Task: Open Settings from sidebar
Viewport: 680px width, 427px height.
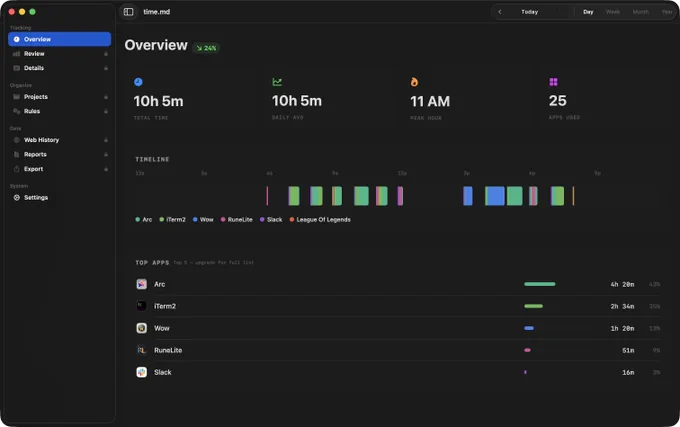Action: tap(59, 198)
